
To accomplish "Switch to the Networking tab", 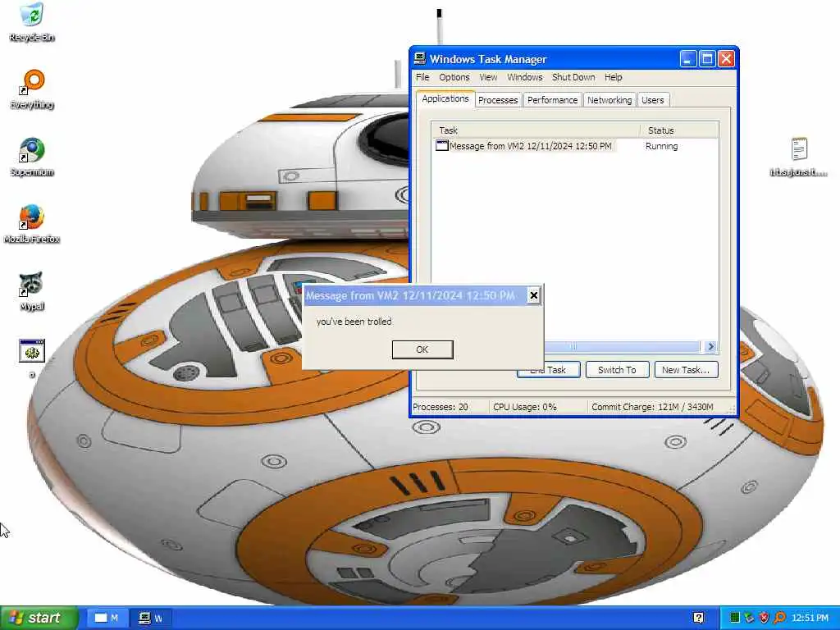I will [x=609, y=100].
